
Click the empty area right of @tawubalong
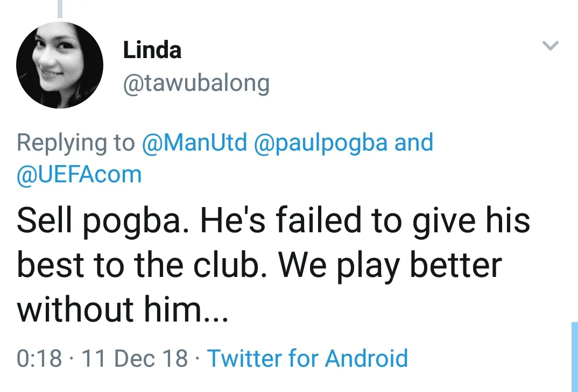coord(404,84)
